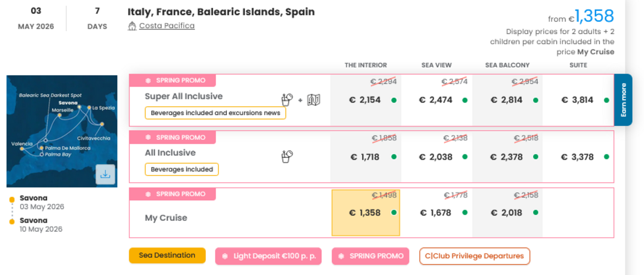Click the Sea Destination tag

tap(167, 255)
